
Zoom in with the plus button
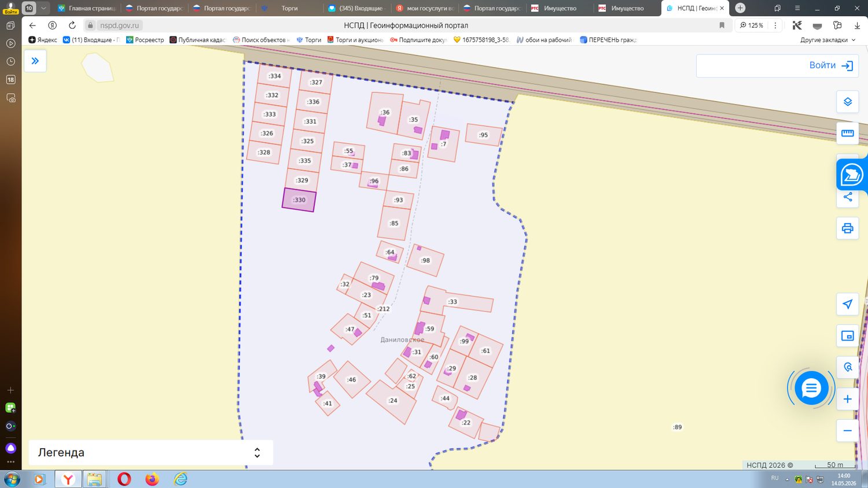847,399
